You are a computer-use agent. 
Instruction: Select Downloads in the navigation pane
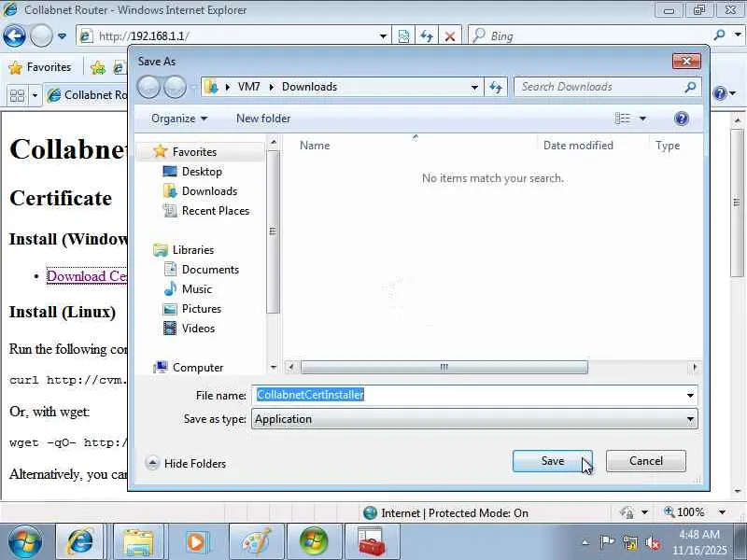tap(209, 191)
